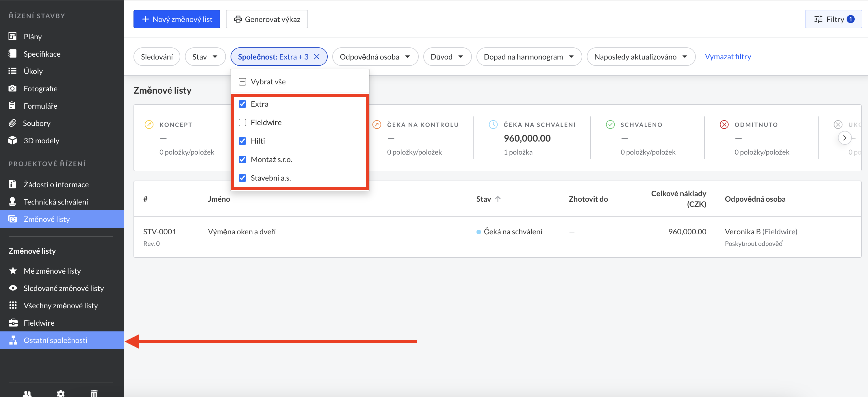Toggle the Vybrat vše checkbox
The height and width of the screenshot is (397, 868).
click(242, 81)
